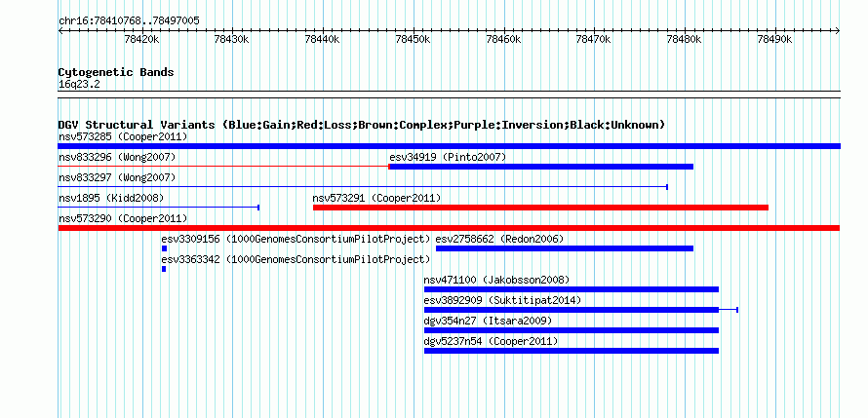Select the nsv573290 full-width red loss bar
Screen dimensions: 868x418
click(x=449, y=228)
